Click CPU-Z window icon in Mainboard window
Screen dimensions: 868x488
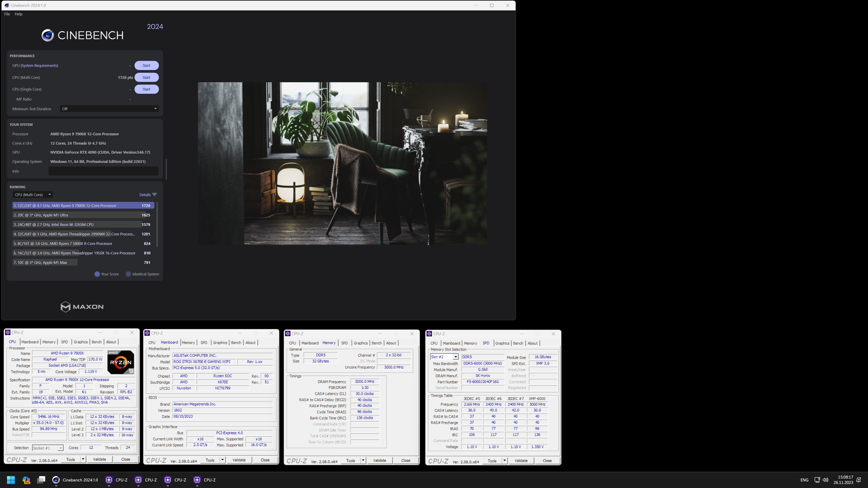(x=147, y=333)
